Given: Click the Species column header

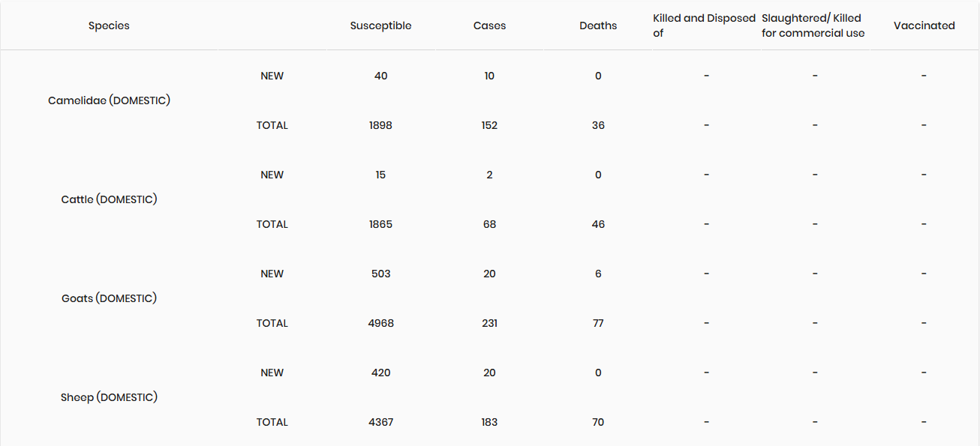Looking at the screenshot, I should click(109, 25).
